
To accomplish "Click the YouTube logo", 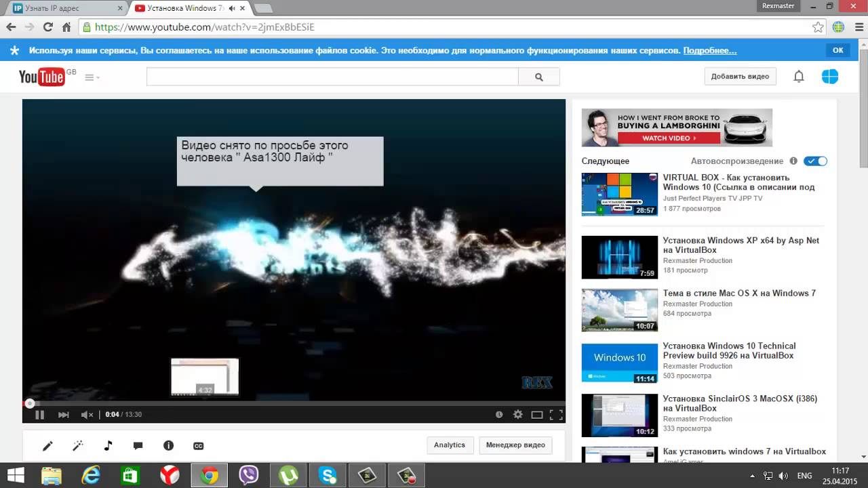I will (x=42, y=77).
